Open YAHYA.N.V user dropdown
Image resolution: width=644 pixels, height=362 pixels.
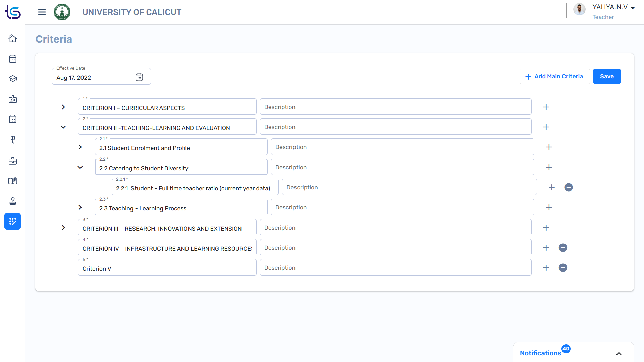pyautogui.click(x=633, y=8)
